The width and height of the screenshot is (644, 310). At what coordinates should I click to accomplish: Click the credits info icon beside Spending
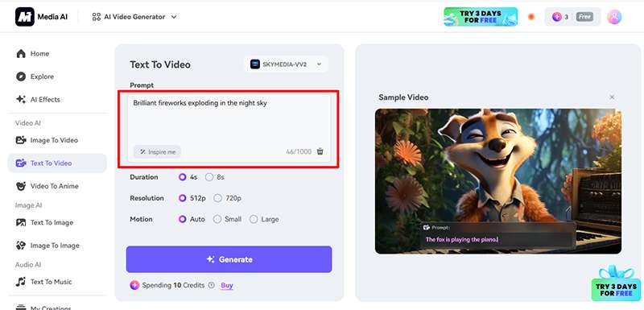pos(211,285)
